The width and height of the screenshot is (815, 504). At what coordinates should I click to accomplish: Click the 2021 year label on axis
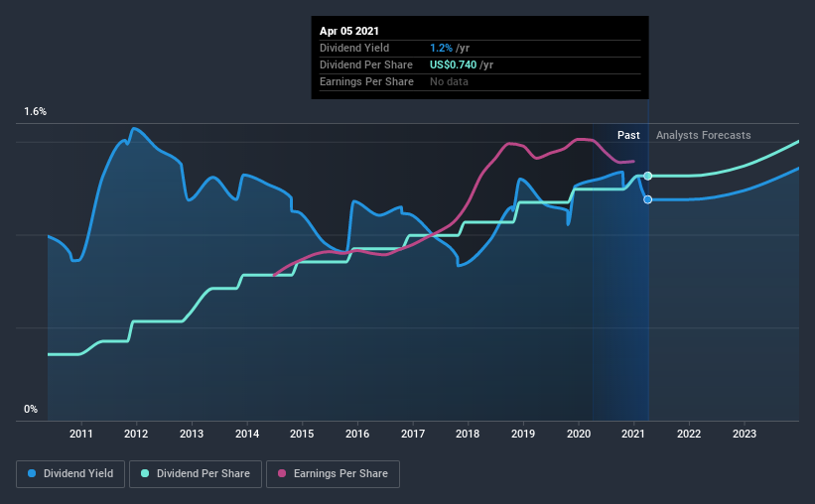633,434
